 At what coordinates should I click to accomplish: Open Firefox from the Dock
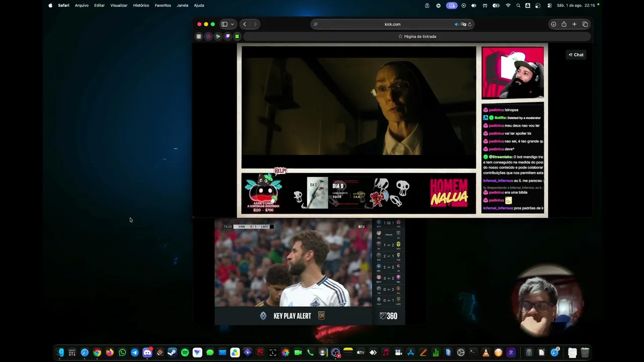coord(110,352)
